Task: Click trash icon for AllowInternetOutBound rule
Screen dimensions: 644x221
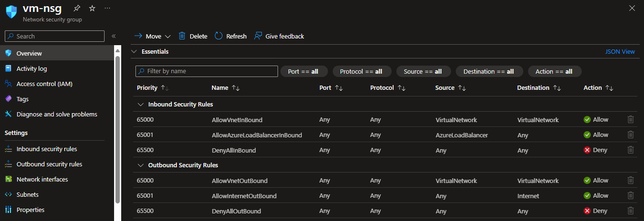Action: tap(631, 196)
